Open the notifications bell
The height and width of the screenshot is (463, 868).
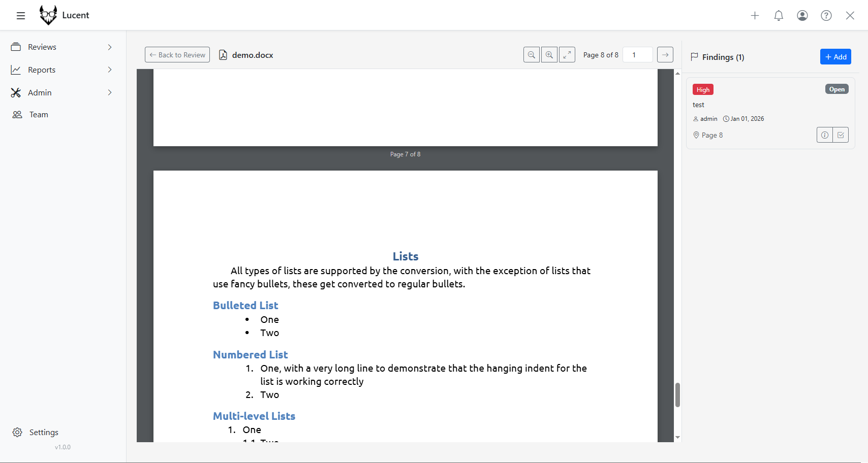pos(779,16)
